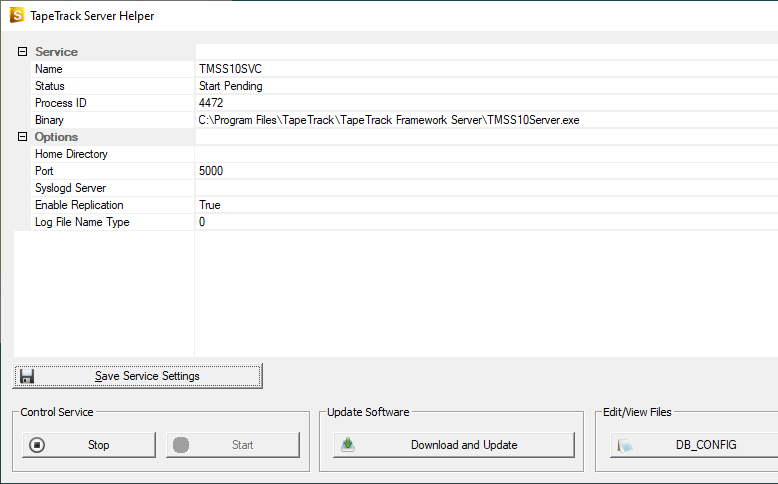Click the Service category header
Image resolution: width=778 pixels, height=484 pixels.
point(57,52)
